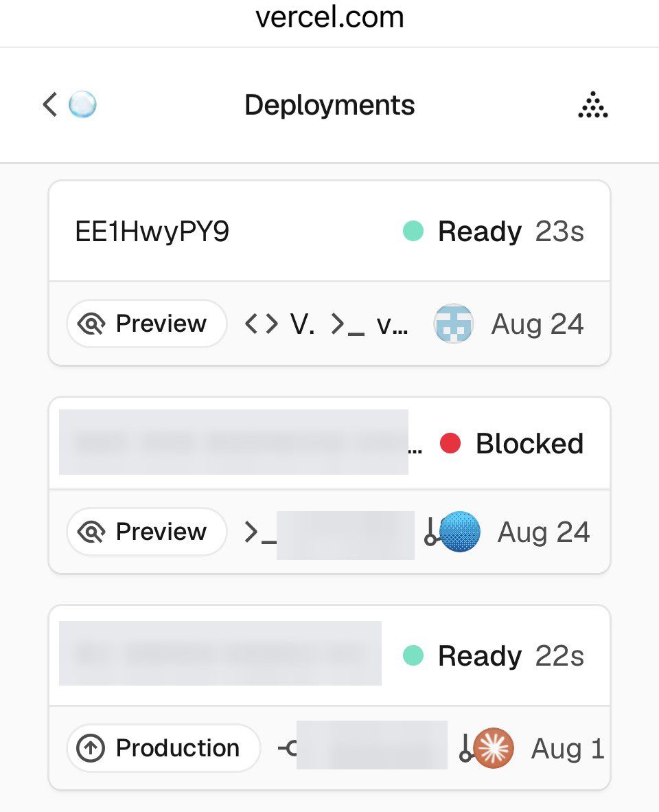659x812 pixels.
Task: Select the Production environment badge
Action: [163, 748]
